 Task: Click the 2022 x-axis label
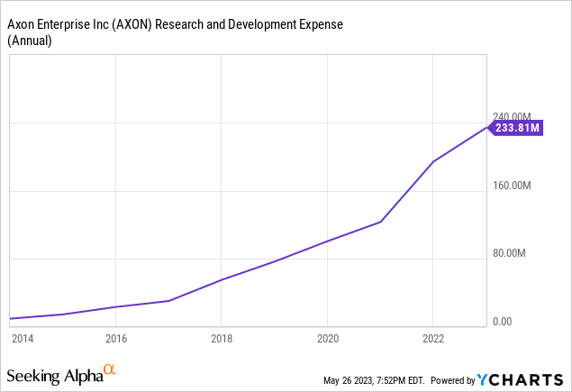pyautogui.click(x=433, y=339)
